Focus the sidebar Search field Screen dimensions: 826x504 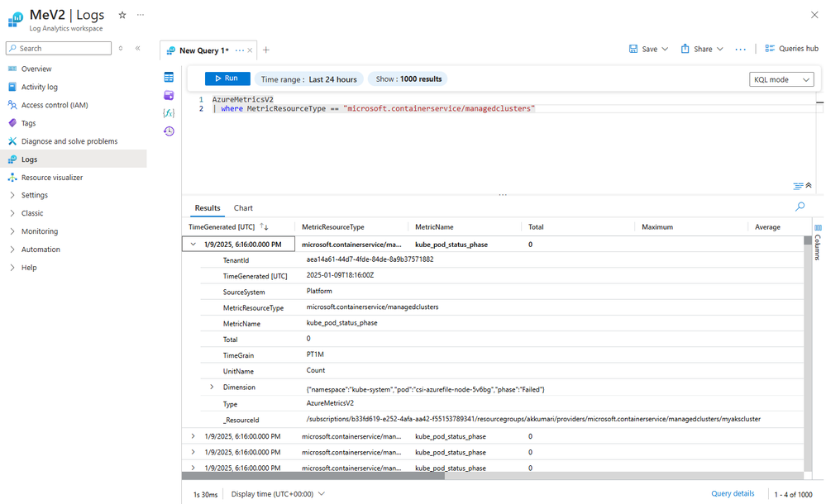[59, 48]
